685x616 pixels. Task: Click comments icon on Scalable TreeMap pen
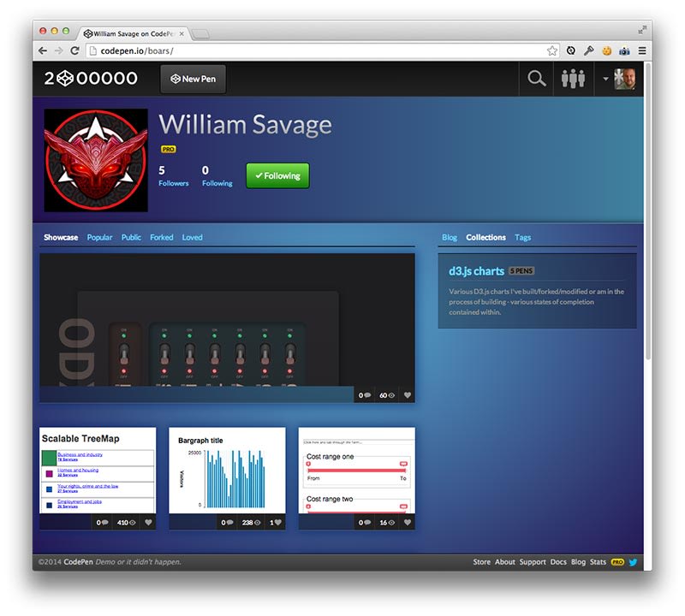coord(102,523)
